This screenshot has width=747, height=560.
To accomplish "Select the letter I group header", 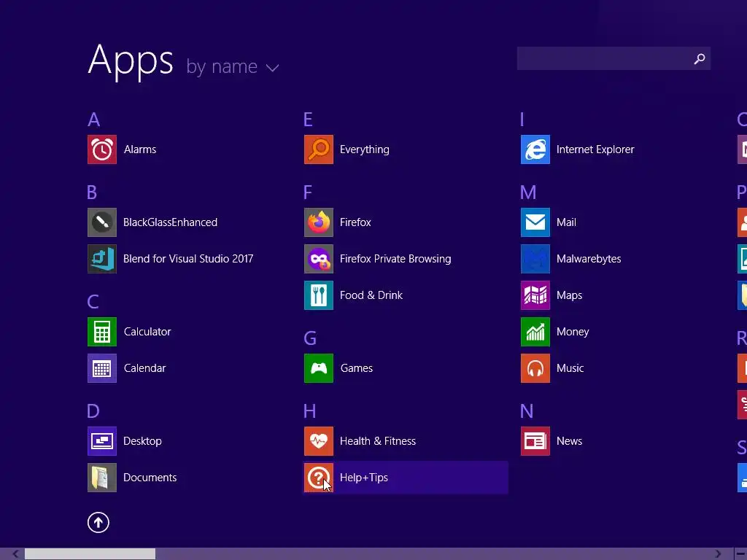I will pyautogui.click(x=522, y=120).
